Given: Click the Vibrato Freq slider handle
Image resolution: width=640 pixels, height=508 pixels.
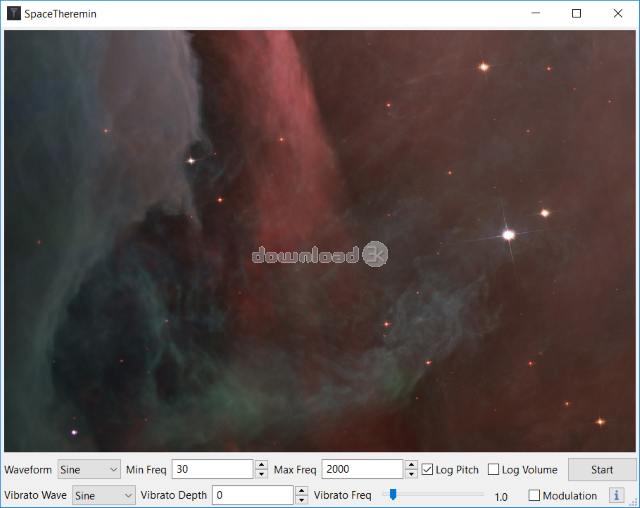Looking at the screenshot, I should 393,494.
